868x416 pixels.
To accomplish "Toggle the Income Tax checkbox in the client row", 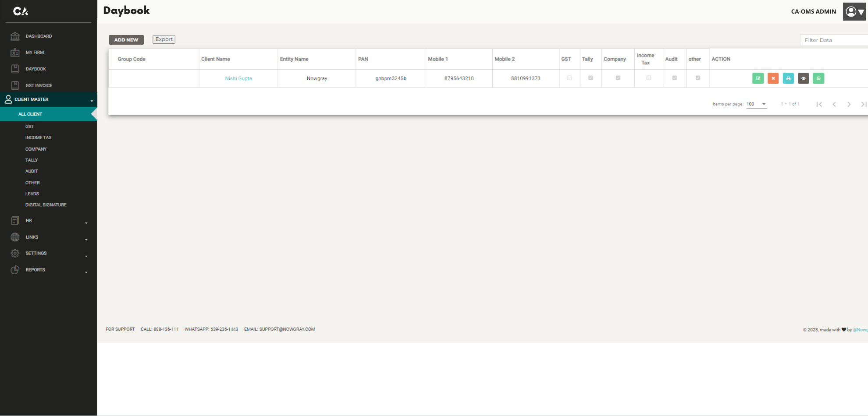I will (x=649, y=78).
